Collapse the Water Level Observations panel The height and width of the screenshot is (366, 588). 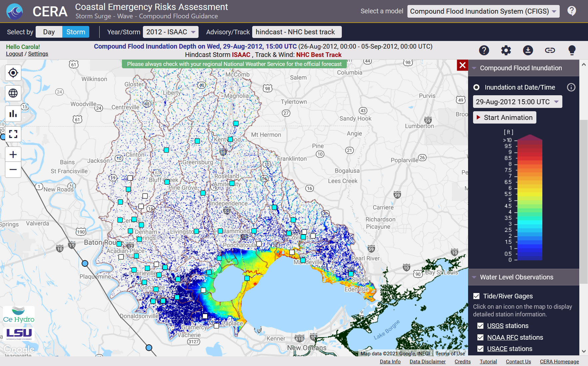474,277
